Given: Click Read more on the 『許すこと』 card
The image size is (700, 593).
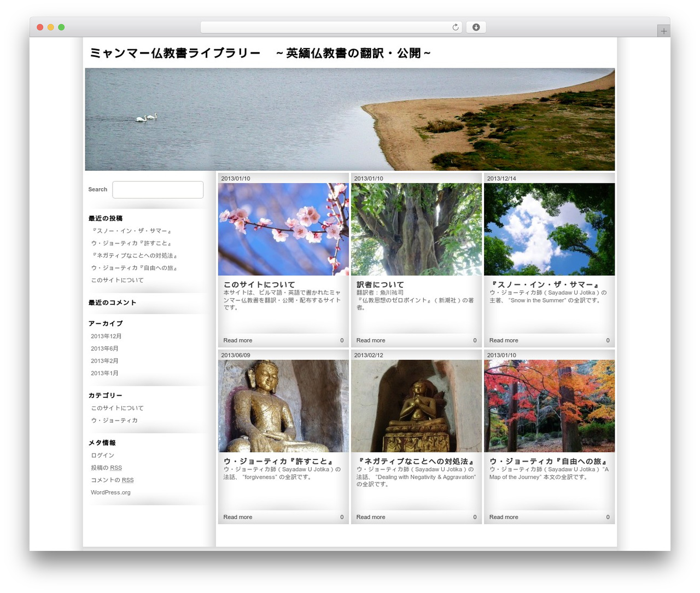Looking at the screenshot, I should 237,517.
